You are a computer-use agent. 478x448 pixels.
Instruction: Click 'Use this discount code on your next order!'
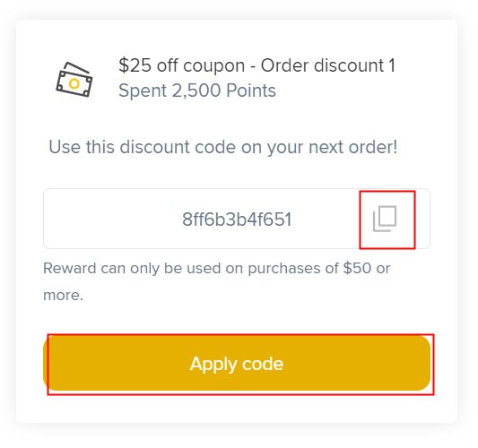(x=223, y=147)
